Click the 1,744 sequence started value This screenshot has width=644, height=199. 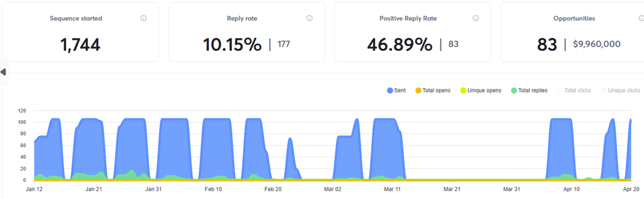coord(80,45)
